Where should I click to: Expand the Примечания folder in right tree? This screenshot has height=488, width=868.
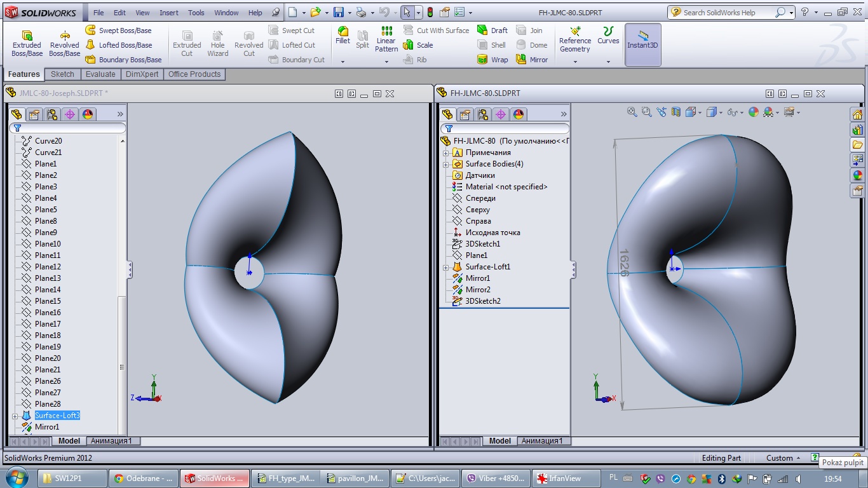pos(446,152)
